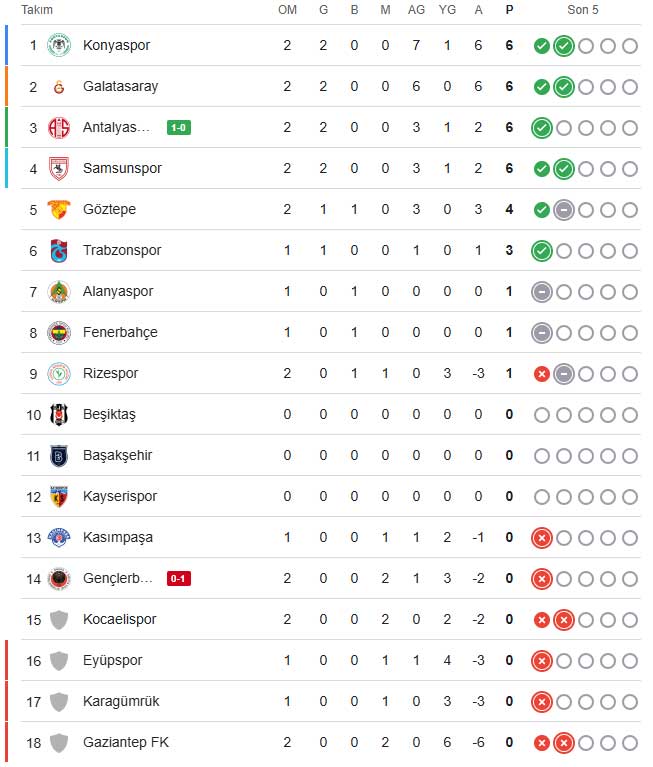Open the Kasımpaşa team page
653x767 pixels.
tap(117, 537)
